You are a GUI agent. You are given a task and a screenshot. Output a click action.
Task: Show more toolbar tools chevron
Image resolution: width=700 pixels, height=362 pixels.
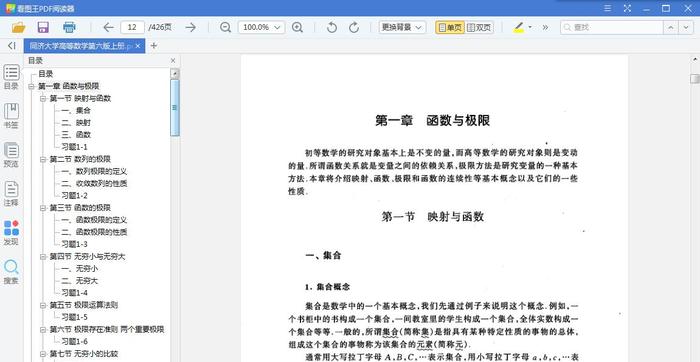click(545, 27)
